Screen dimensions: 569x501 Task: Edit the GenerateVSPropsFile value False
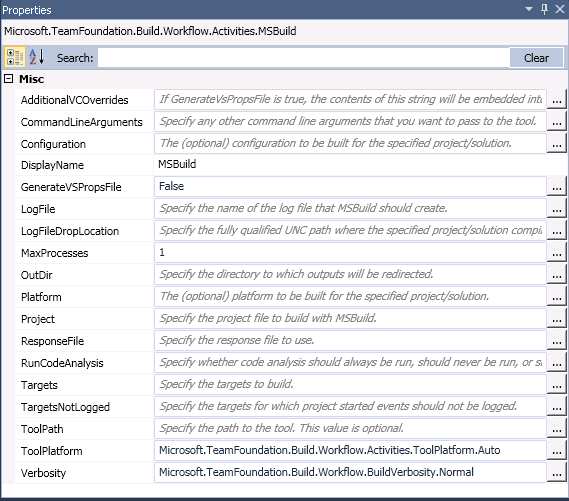350,186
